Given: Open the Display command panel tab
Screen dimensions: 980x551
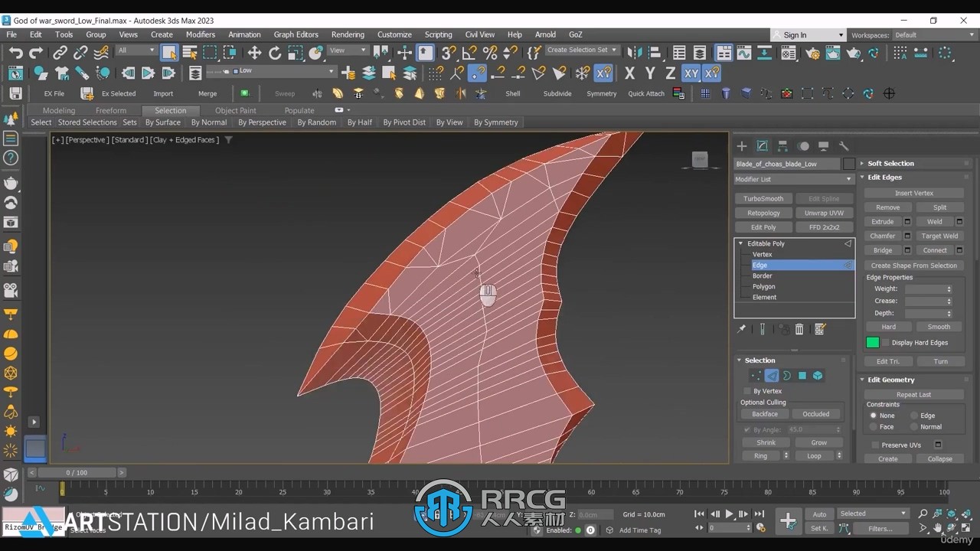Looking at the screenshot, I should point(823,146).
